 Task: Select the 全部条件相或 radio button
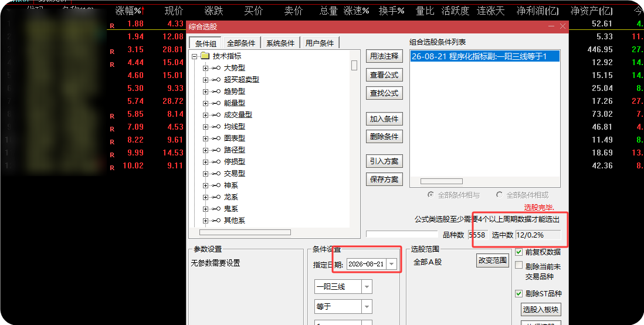[x=500, y=195]
